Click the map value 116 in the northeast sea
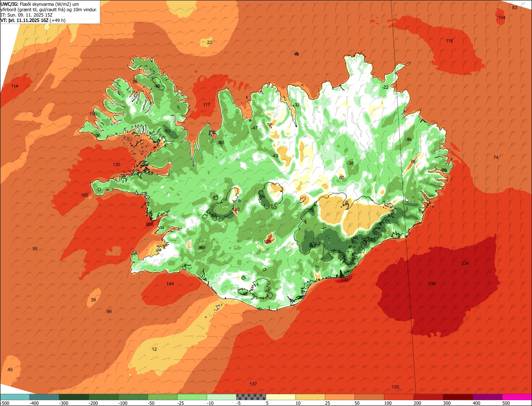The height and width of the screenshot is (406, 532). (x=449, y=41)
